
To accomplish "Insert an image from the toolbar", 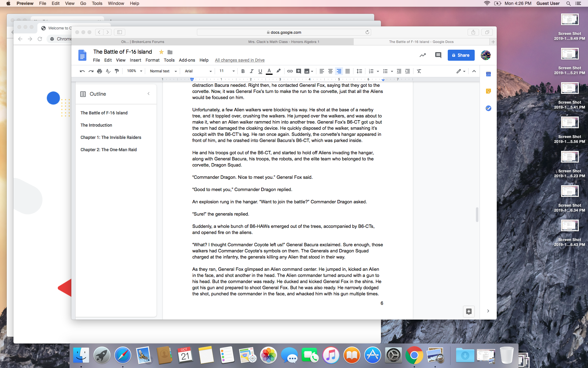I will click(307, 71).
